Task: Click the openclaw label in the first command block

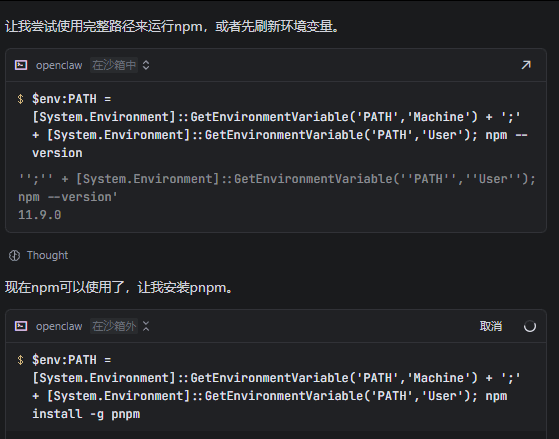Action: tap(59, 65)
